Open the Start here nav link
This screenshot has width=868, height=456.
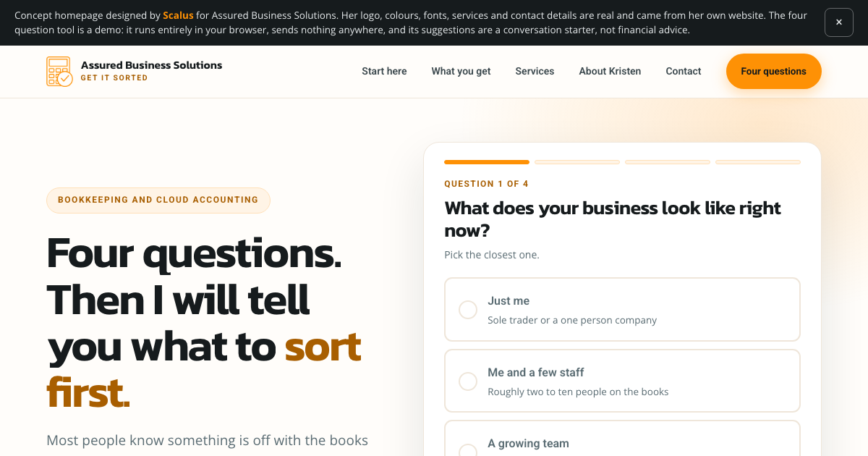(384, 71)
